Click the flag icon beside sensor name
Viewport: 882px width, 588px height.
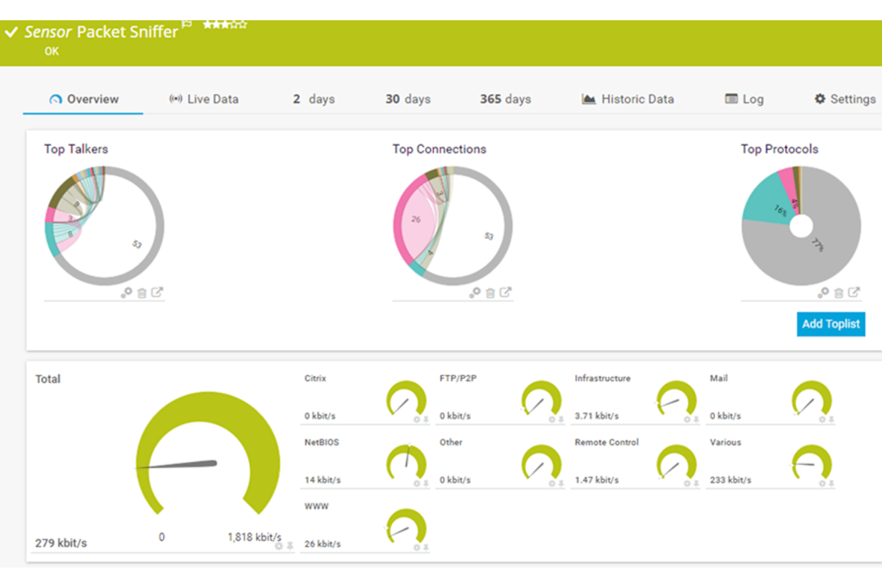(x=187, y=24)
